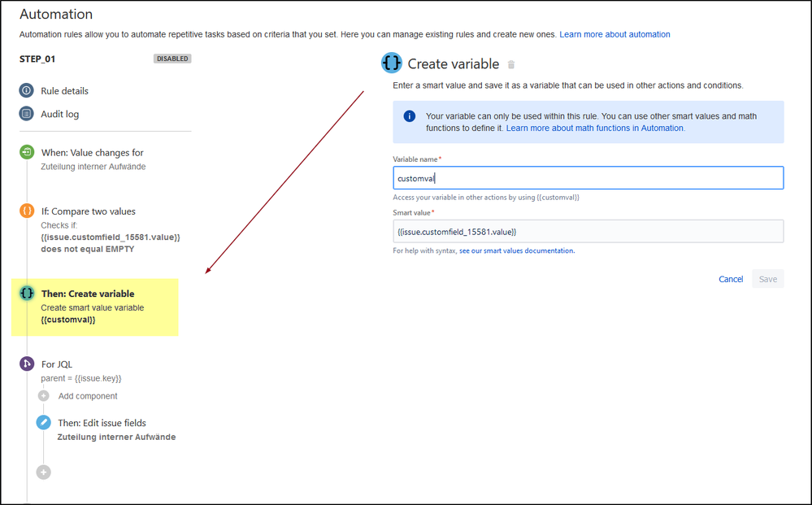This screenshot has height=505, width=812.
Task: Open the Audit log
Action: [x=60, y=114]
